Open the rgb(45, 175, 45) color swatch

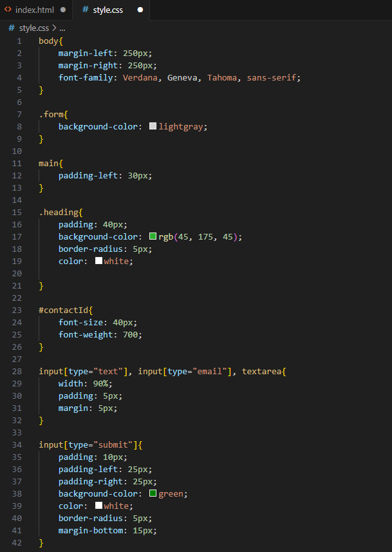[x=153, y=236]
